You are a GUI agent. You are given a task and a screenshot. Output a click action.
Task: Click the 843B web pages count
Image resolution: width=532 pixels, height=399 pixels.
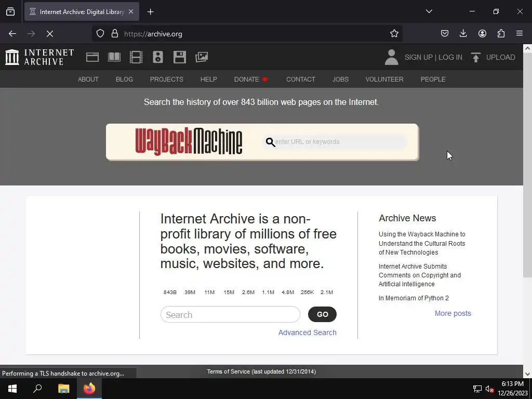coord(170,292)
